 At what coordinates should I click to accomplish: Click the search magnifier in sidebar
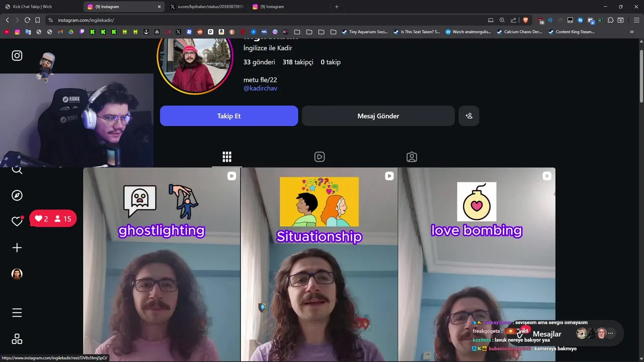click(x=17, y=170)
